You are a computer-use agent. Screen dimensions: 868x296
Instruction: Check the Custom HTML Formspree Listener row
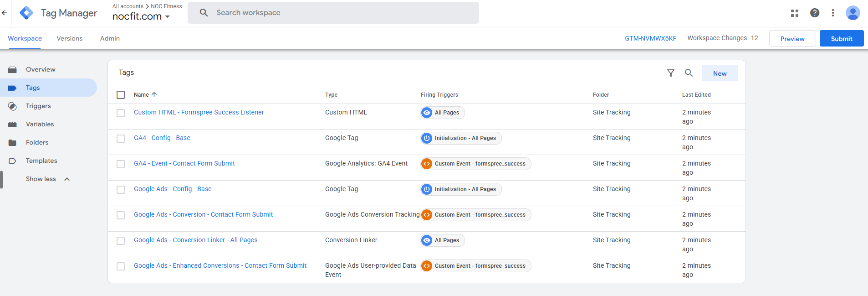click(x=121, y=113)
